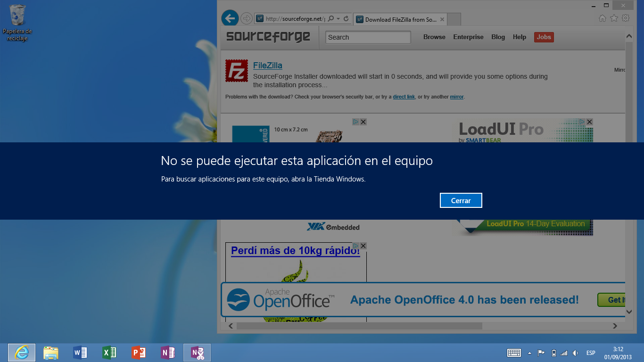The width and height of the screenshot is (644, 362).
Task: Click the FileZilla Fz logo icon
Action: [x=237, y=71]
